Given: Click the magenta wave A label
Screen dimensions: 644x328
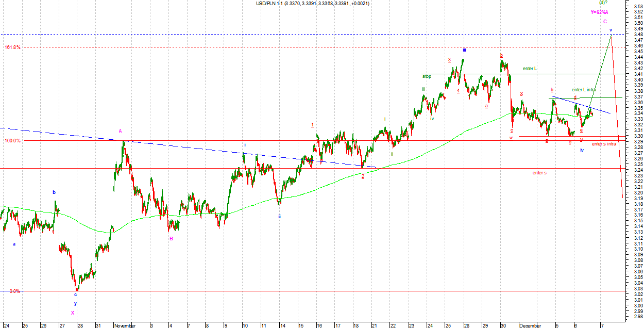Looking at the screenshot, I should (x=121, y=131).
